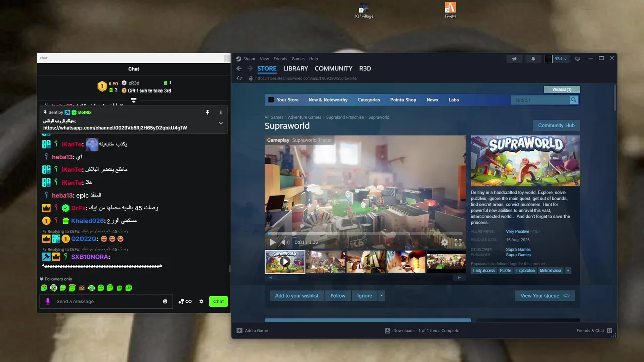
Task: Play the Supraworld trailer
Action: (x=273, y=242)
